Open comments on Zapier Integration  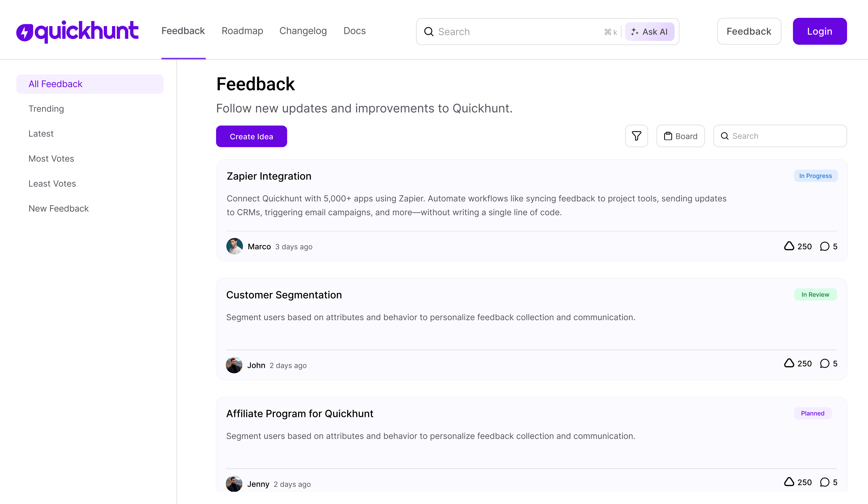click(x=829, y=246)
